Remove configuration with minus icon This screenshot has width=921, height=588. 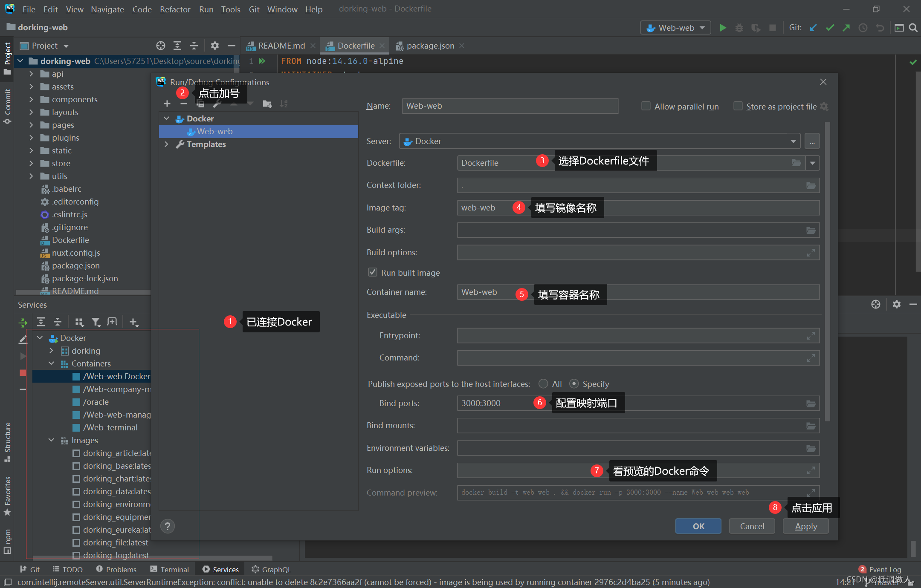[184, 104]
